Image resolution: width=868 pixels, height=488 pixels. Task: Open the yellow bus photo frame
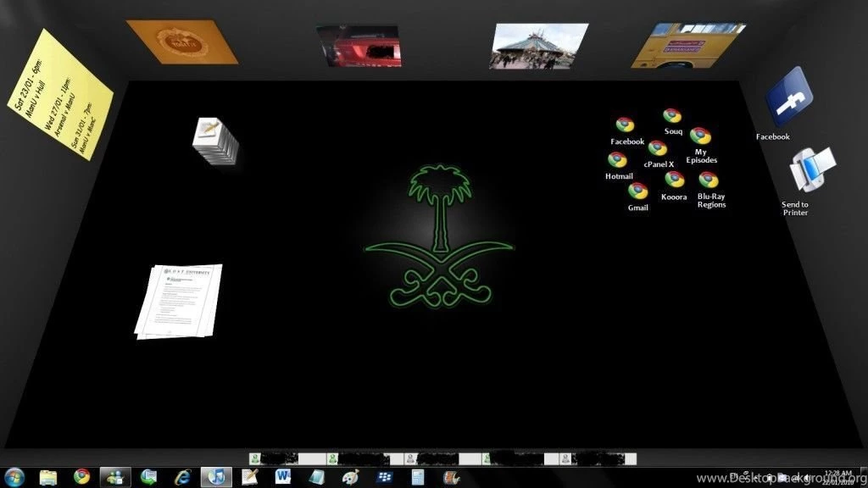686,45
